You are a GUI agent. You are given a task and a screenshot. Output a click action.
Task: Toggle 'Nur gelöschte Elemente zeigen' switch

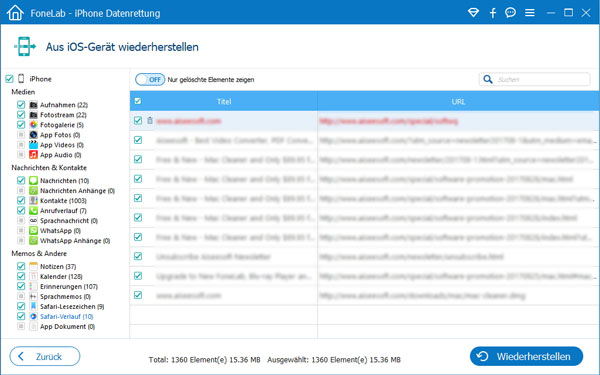(150, 79)
